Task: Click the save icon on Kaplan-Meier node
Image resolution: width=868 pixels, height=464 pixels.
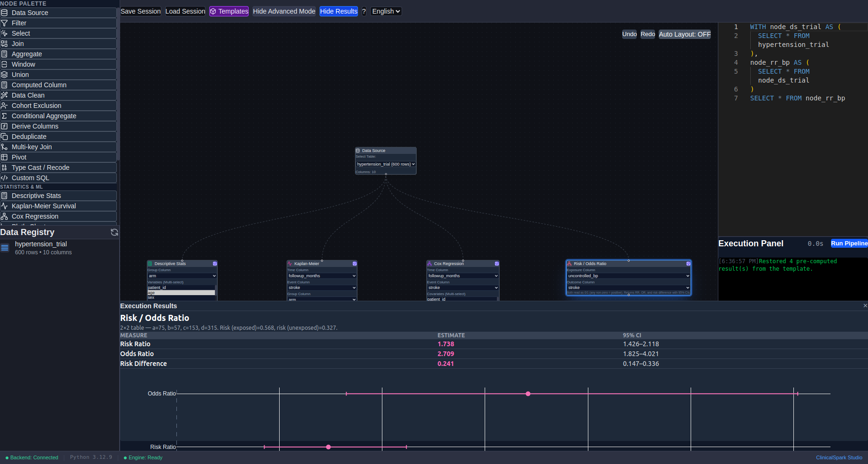Action: [x=355, y=264]
